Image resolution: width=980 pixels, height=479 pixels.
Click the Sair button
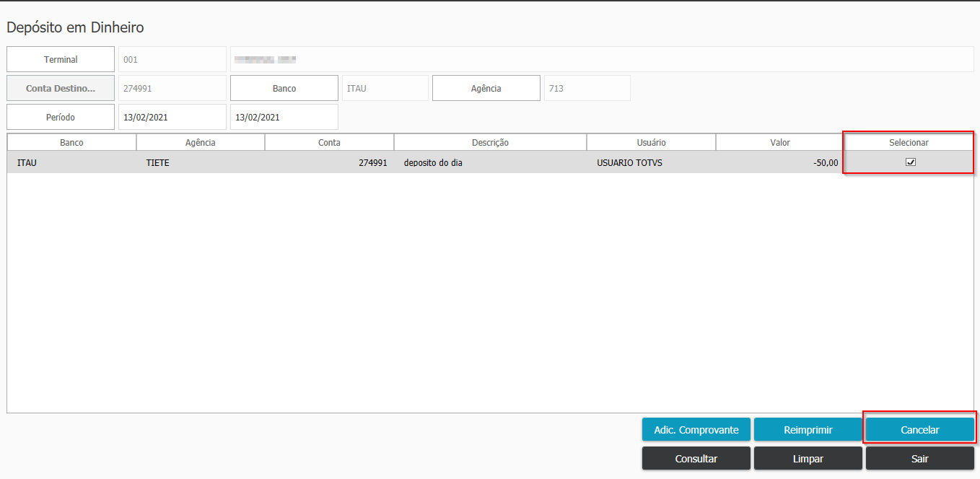pyautogui.click(x=920, y=458)
